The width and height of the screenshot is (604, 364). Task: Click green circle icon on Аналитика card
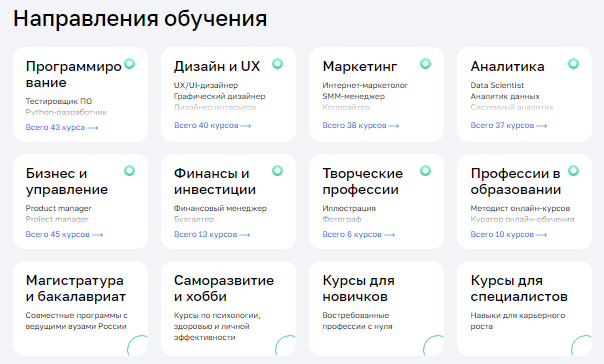click(573, 64)
